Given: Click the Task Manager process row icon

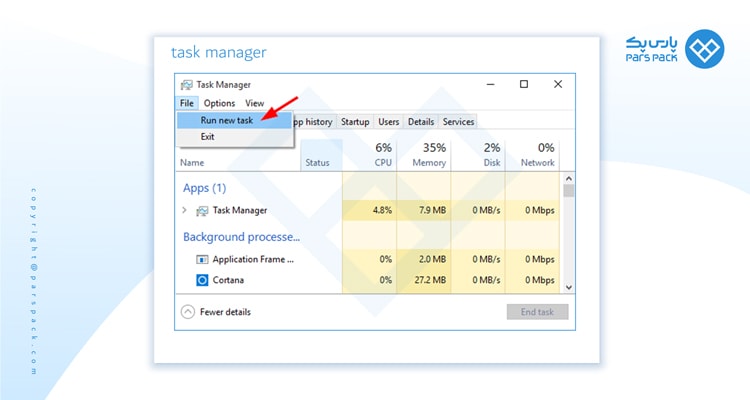Looking at the screenshot, I should point(202,211).
